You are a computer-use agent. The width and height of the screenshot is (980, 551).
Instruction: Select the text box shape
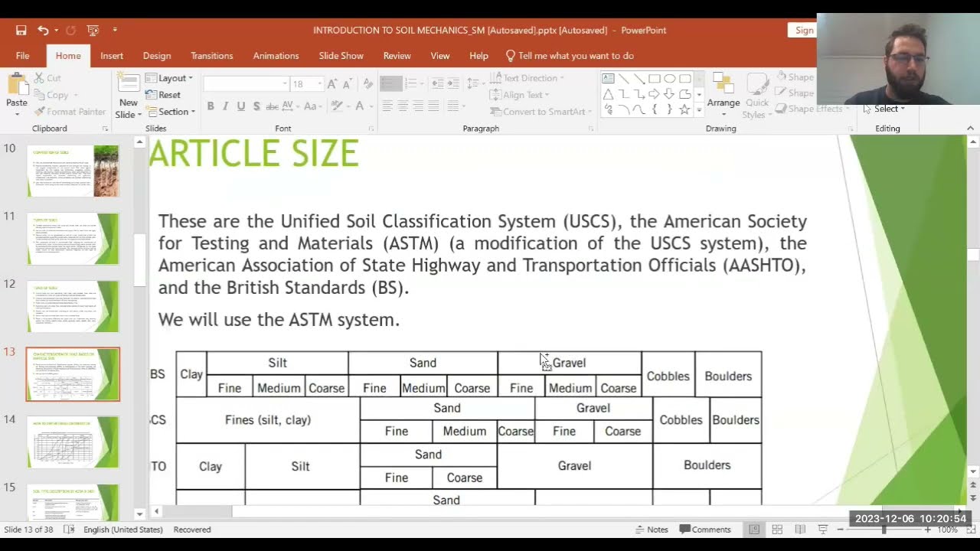608,79
